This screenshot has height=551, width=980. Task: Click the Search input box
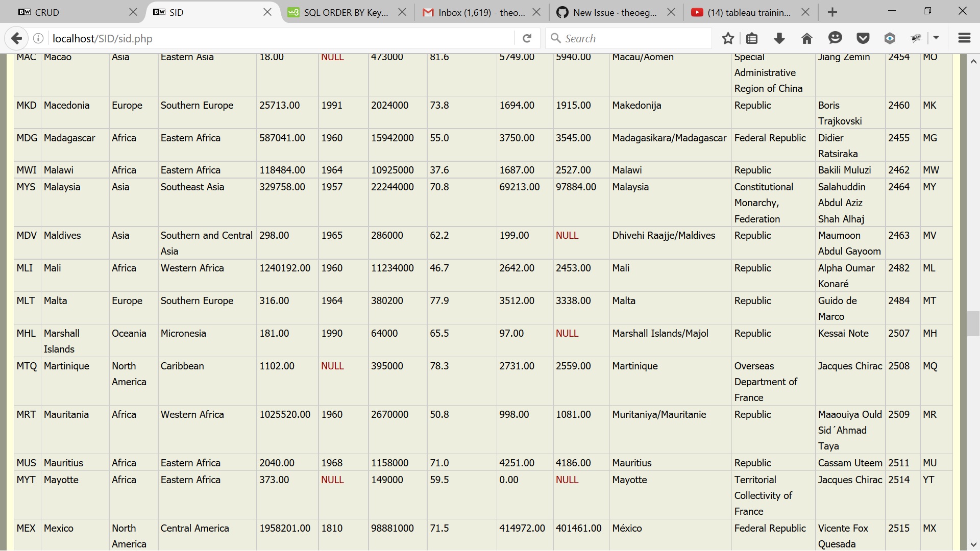(x=633, y=38)
